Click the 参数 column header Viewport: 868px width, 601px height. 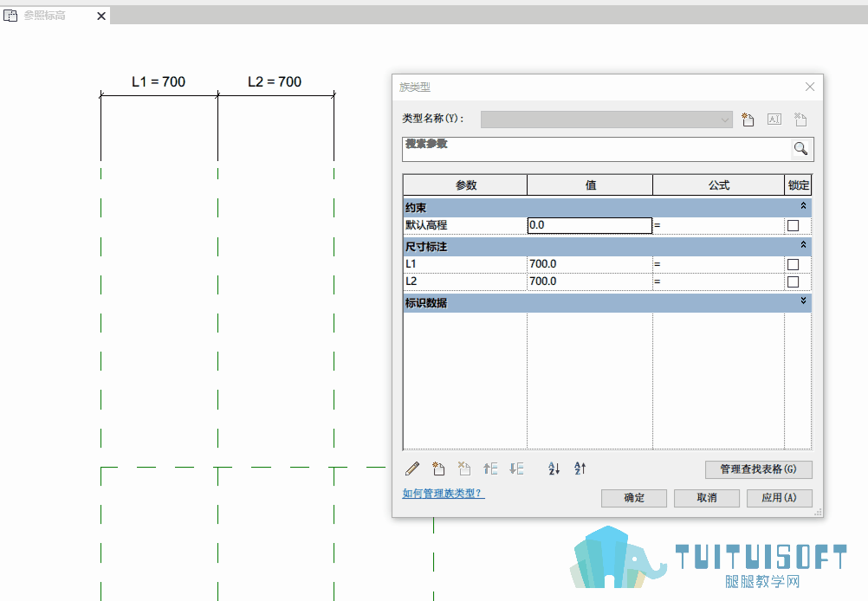(465, 185)
